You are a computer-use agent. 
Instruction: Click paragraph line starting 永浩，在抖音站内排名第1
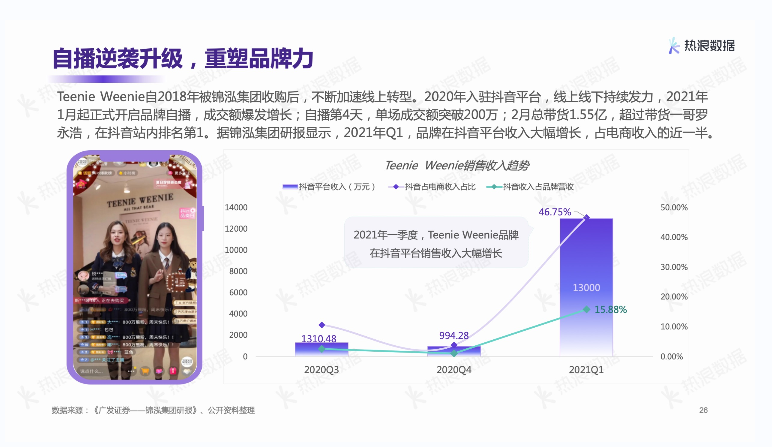pos(386,133)
